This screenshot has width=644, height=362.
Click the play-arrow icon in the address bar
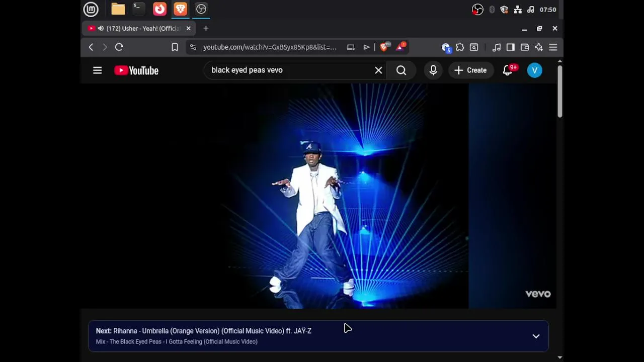(366, 47)
